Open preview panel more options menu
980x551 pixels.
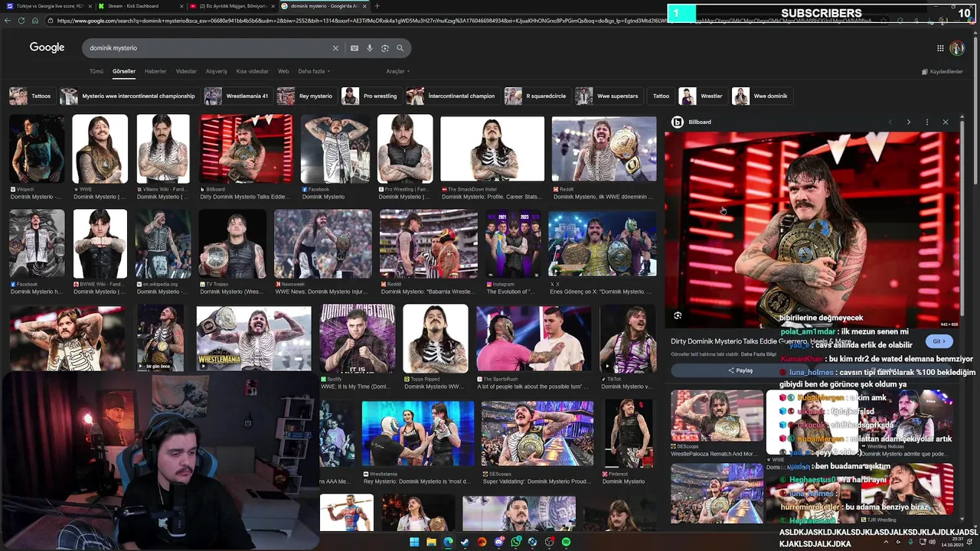(927, 122)
